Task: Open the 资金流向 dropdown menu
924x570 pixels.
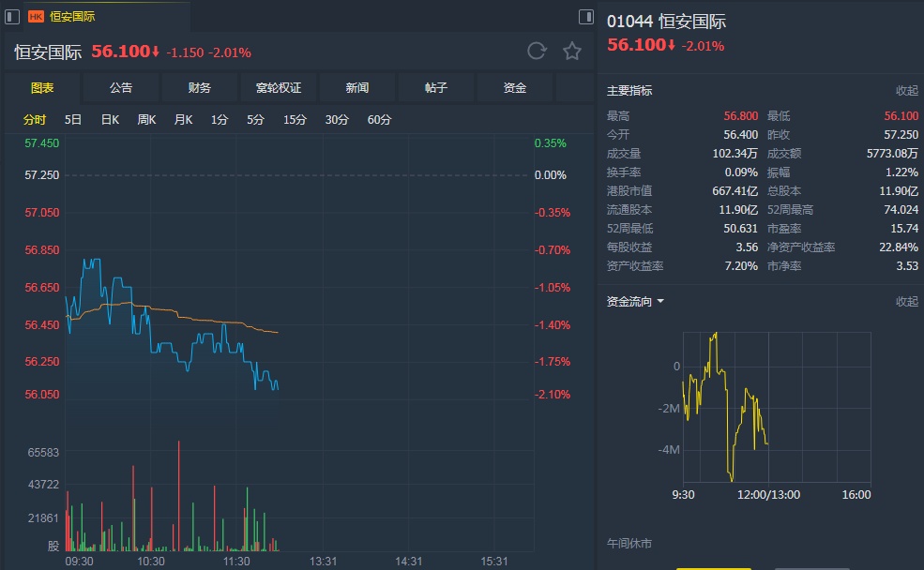Action: click(x=660, y=302)
